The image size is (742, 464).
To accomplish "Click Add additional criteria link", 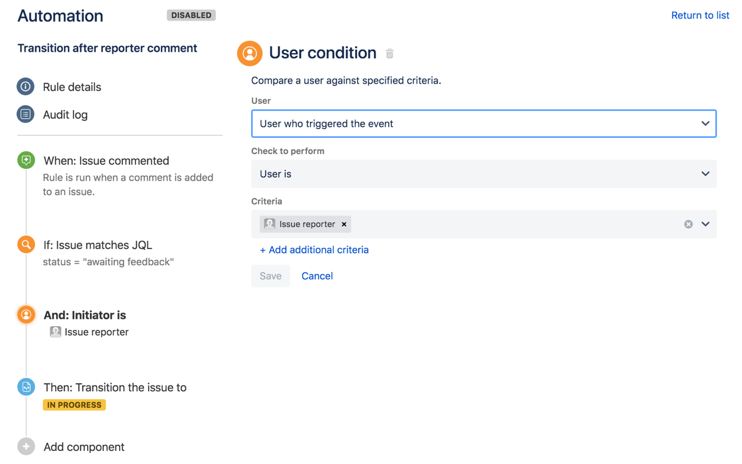I will (314, 250).
